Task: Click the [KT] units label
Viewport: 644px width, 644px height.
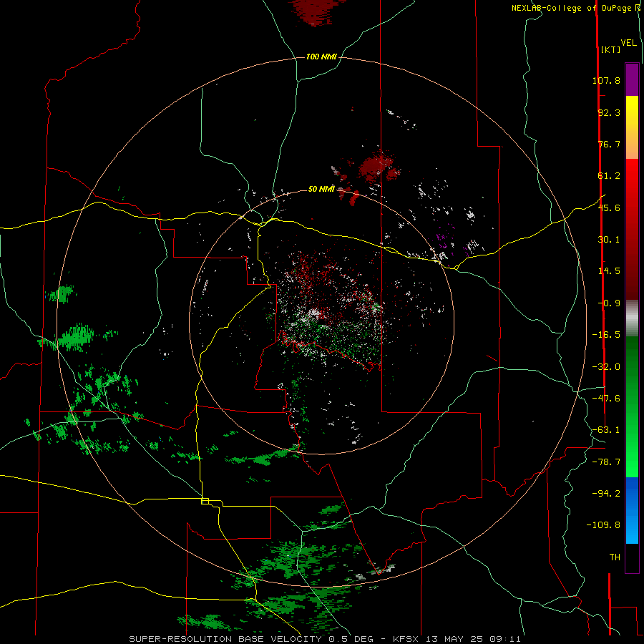Action: tap(611, 49)
